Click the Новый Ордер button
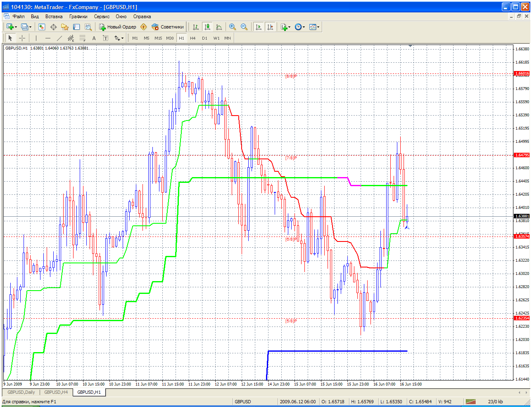The height and width of the screenshot is (407, 532). [x=118, y=27]
